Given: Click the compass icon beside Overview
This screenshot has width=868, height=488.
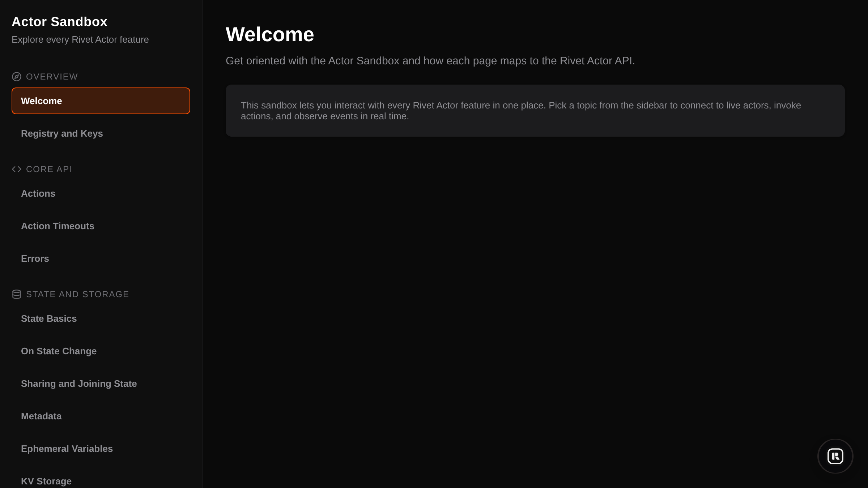Looking at the screenshot, I should [x=17, y=77].
